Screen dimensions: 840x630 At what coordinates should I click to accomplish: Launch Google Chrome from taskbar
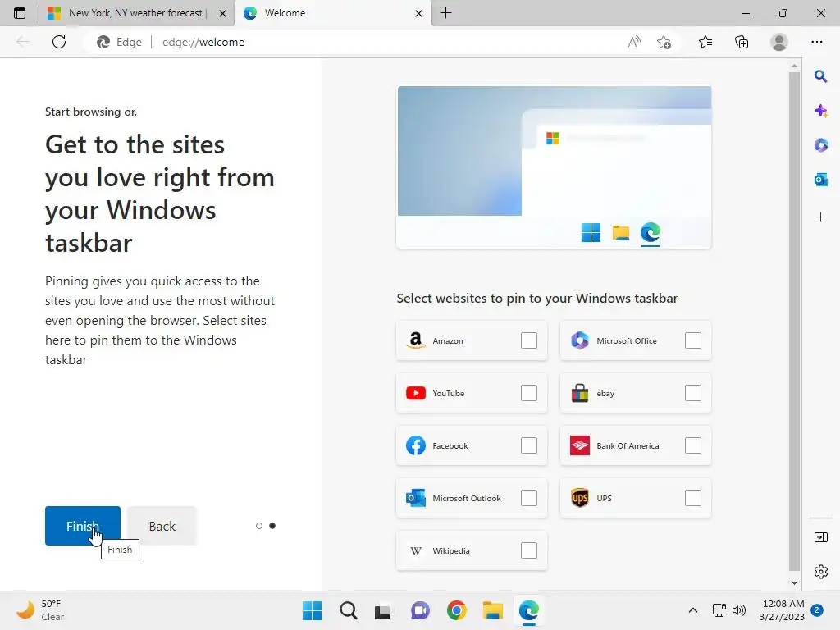pos(456,610)
